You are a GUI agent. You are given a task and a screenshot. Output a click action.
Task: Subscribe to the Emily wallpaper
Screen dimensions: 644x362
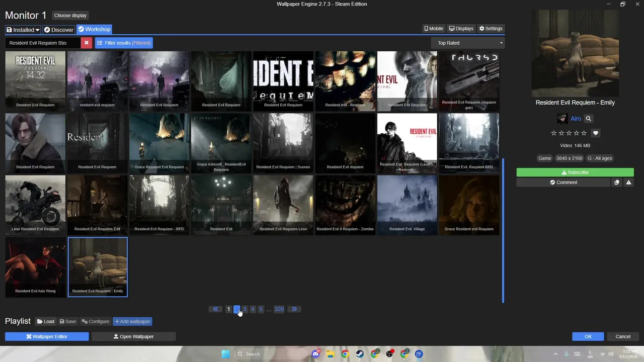pyautogui.click(x=575, y=172)
